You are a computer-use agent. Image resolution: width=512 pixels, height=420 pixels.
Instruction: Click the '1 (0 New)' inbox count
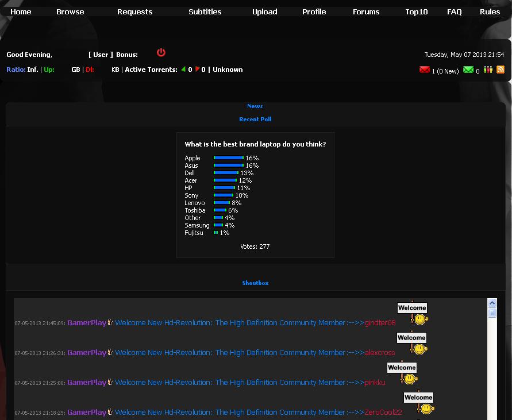click(445, 71)
